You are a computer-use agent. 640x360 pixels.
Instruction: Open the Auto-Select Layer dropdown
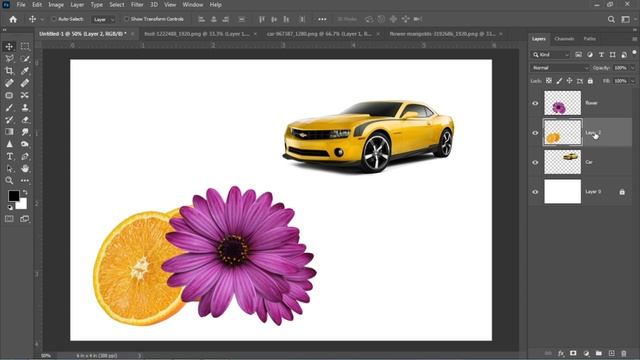coord(103,19)
